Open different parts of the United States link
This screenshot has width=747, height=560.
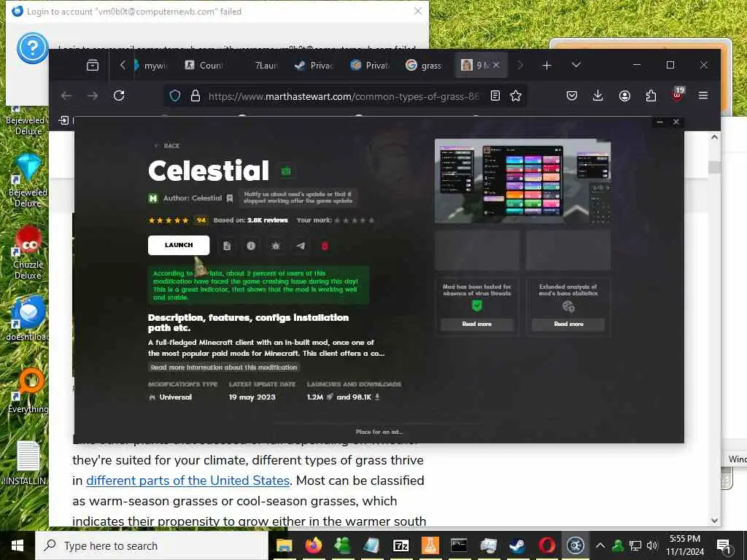(187, 481)
